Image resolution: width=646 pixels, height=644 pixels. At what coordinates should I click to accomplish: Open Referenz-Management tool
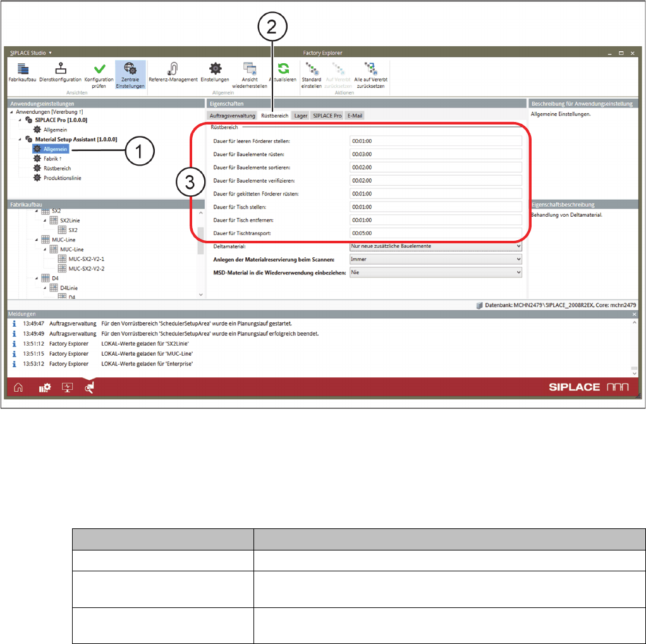pos(173,72)
